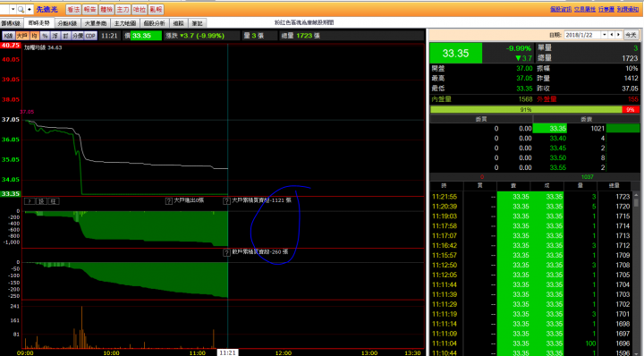Click the 主力 button in orange toolbar
The height and width of the screenshot is (356, 644).
[x=123, y=10]
